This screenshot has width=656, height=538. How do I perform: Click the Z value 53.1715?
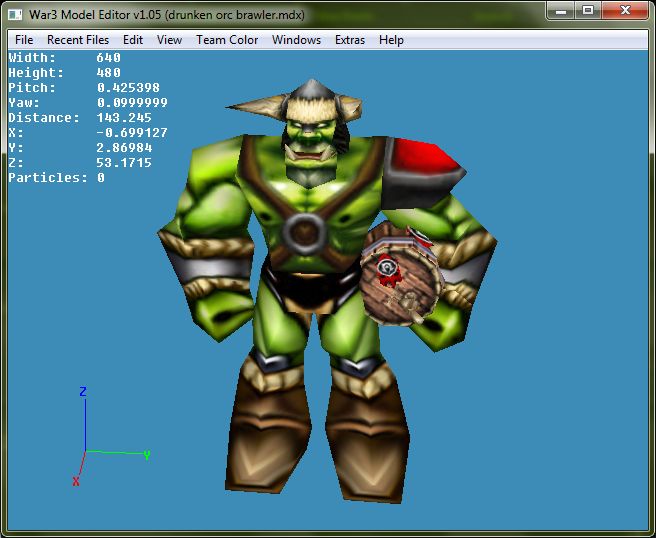coord(124,163)
